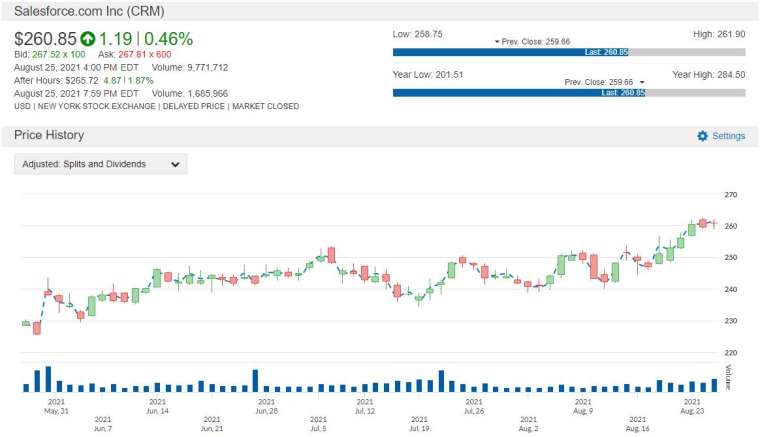Click the Year High: 284.50 label
The width and height of the screenshot is (760, 437).
(709, 75)
